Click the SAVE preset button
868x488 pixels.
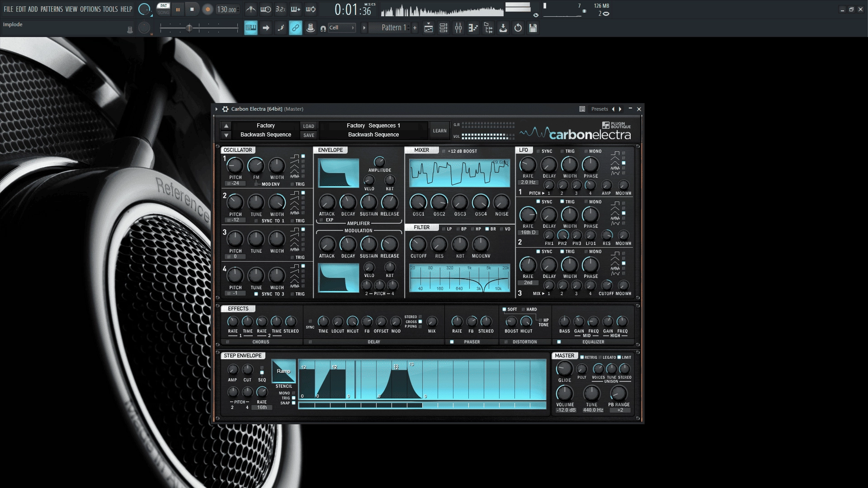click(309, 135)
